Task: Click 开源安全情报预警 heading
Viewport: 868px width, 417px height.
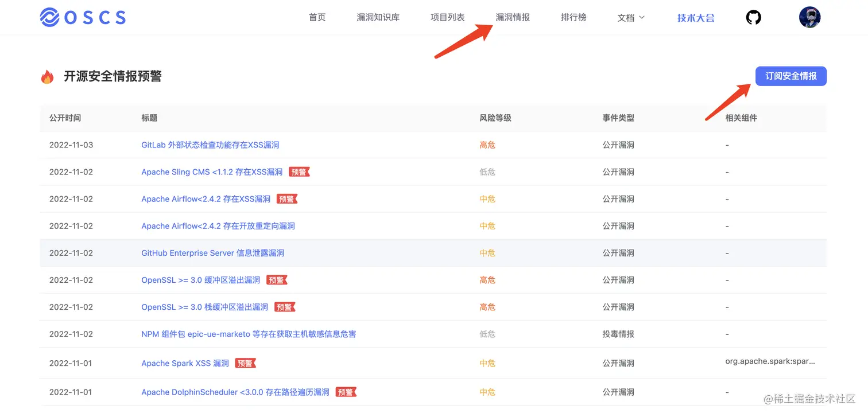Action: click(113, 76)
